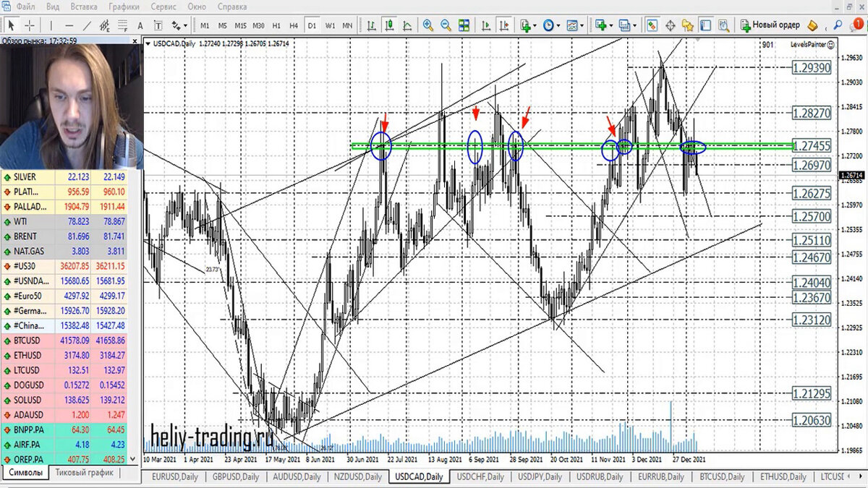The height and width of the screenshot is (488, 868).
Task: Open the Графики menu
Action: 124,7
